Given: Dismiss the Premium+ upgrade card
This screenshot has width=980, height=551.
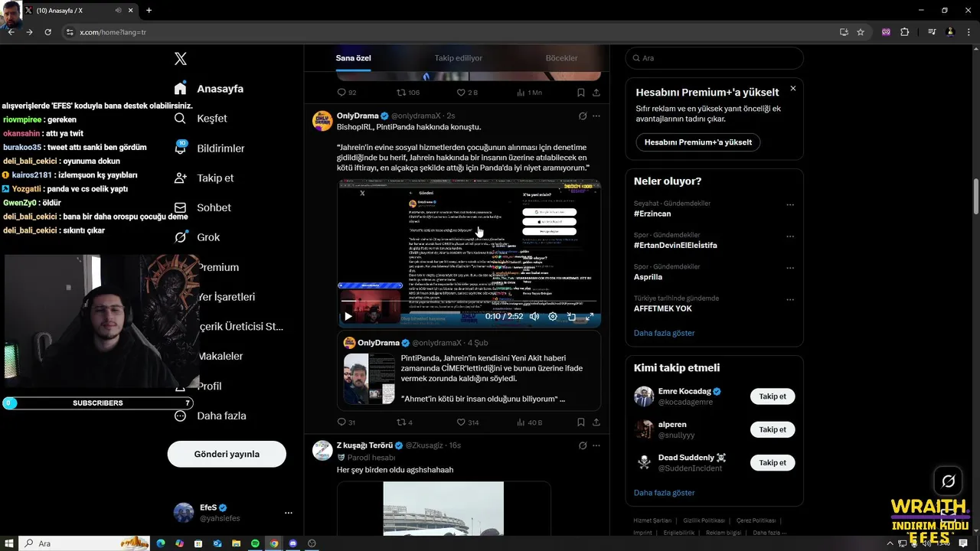Looking at the screenshot, I should coord(793,89).
